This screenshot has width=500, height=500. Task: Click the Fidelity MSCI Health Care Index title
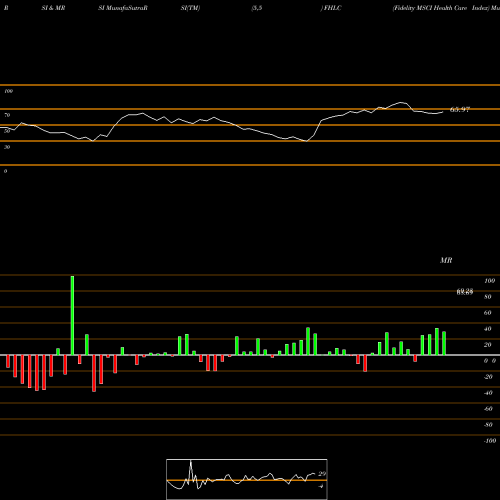tap(441, 8)
